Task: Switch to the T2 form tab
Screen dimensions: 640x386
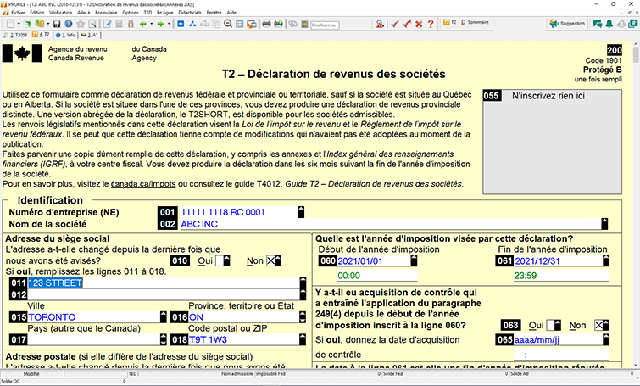Action: (x=41, y=35)
